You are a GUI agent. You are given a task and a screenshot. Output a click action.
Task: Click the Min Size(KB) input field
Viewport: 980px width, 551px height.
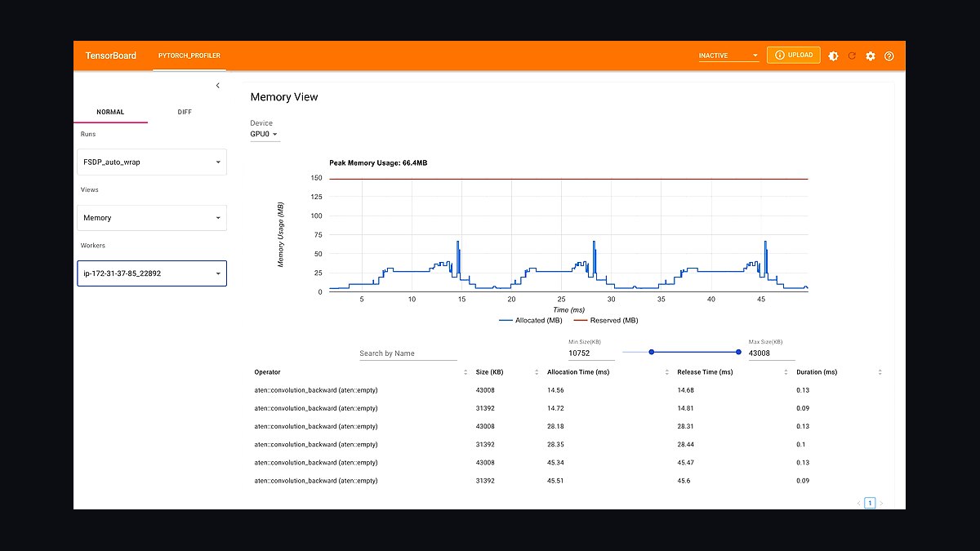click(x=592, y=353)
